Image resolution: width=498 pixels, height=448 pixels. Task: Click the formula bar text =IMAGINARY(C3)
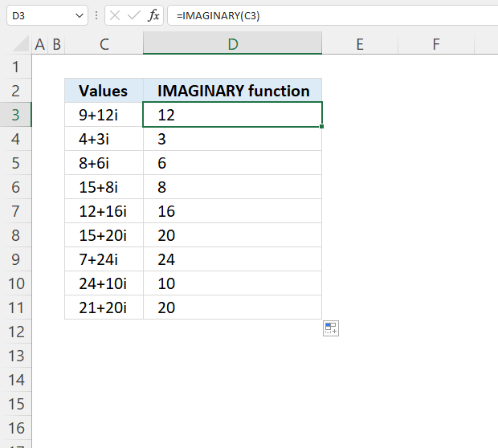coord(218,15)
